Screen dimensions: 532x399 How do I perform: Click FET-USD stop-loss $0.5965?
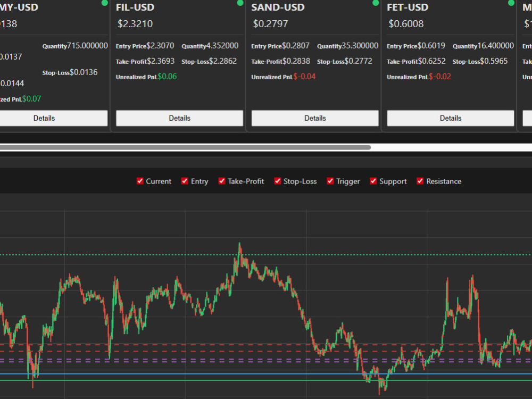tap(494, 61)
